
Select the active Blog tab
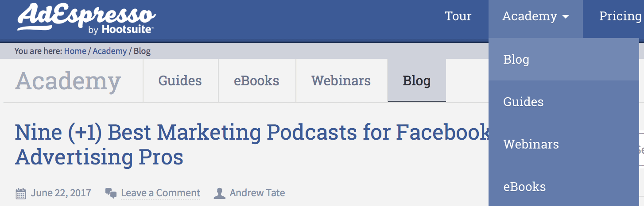click(x=417, y=80)
